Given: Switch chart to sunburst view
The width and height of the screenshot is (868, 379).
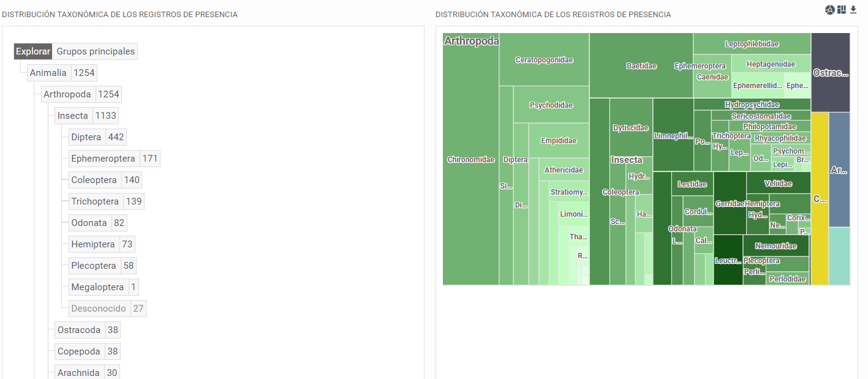Looking at the screenshot, I should [830, 10].
